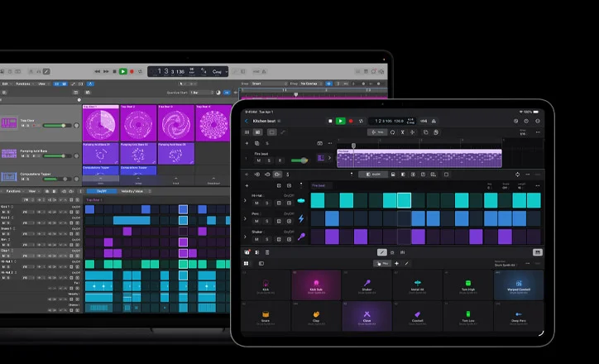Click the Pumping Acid Bass track icon
The width and height of the screenshot is (599, 364).
coord(9,153)
